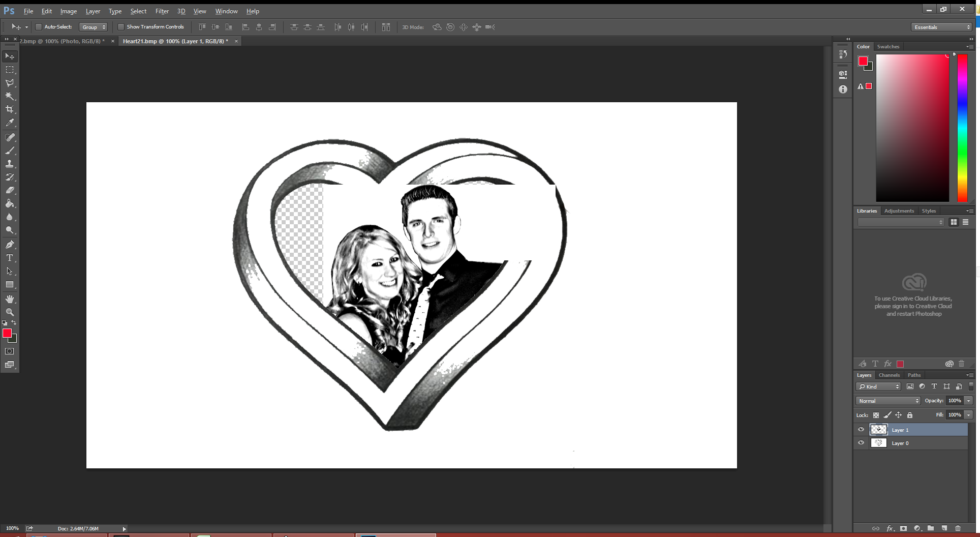Select the Eyedropper tool
The height and width of the screenshot is (537, 980).
tap(10, 123)
